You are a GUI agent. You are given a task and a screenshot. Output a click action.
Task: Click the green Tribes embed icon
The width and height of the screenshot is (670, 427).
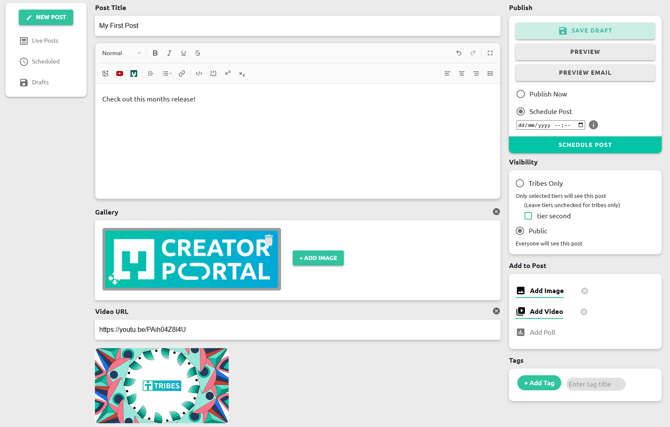click(134, 74)
